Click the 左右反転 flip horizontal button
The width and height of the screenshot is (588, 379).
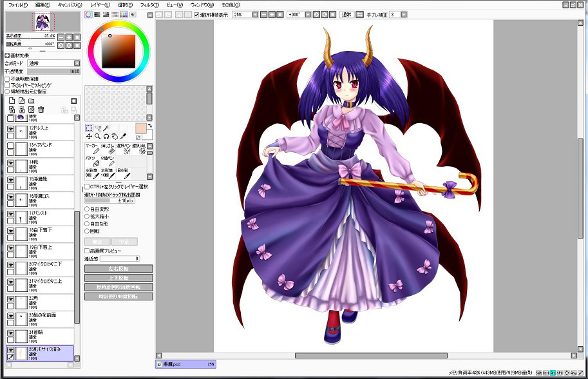coord(119,268)
